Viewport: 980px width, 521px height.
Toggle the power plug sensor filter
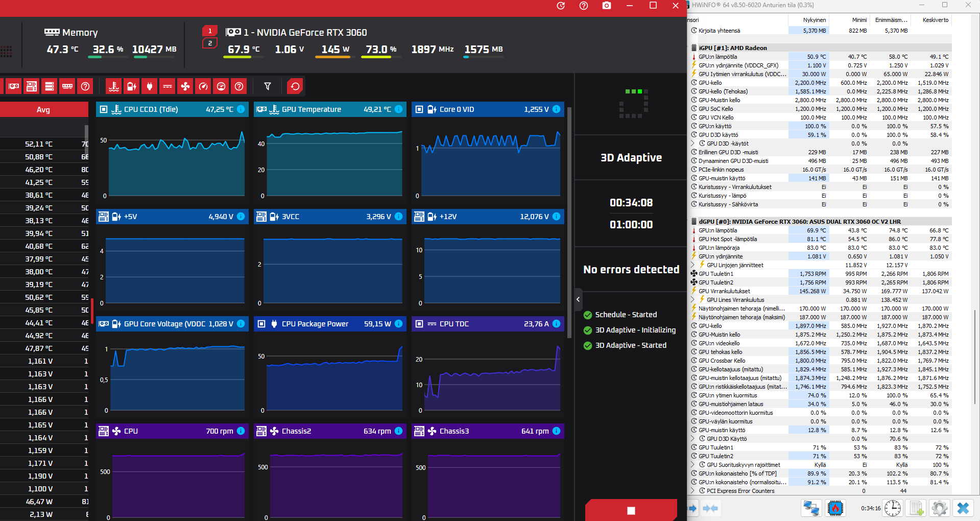coord(150,86)
